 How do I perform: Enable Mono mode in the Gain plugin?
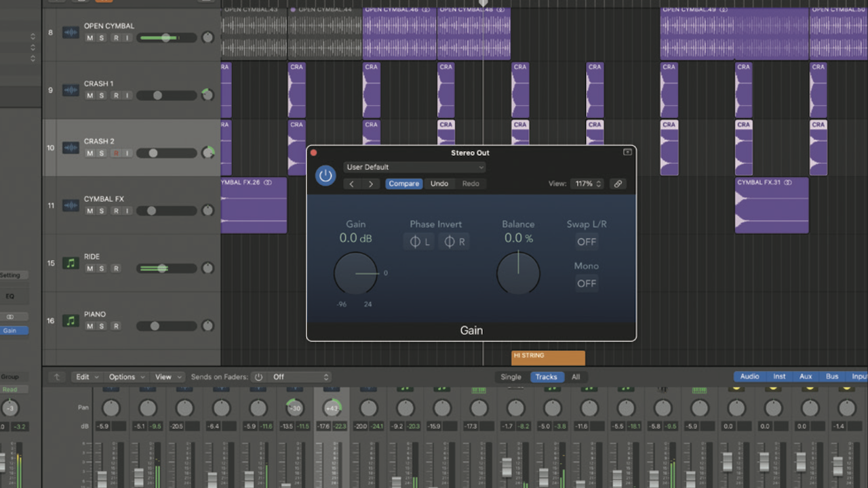tap(586, 283)
